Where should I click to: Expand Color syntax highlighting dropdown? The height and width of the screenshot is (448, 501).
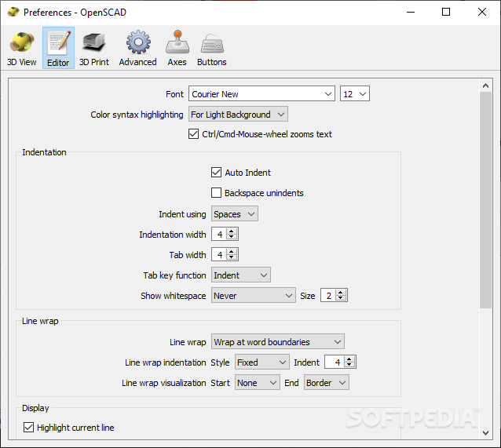238,115
